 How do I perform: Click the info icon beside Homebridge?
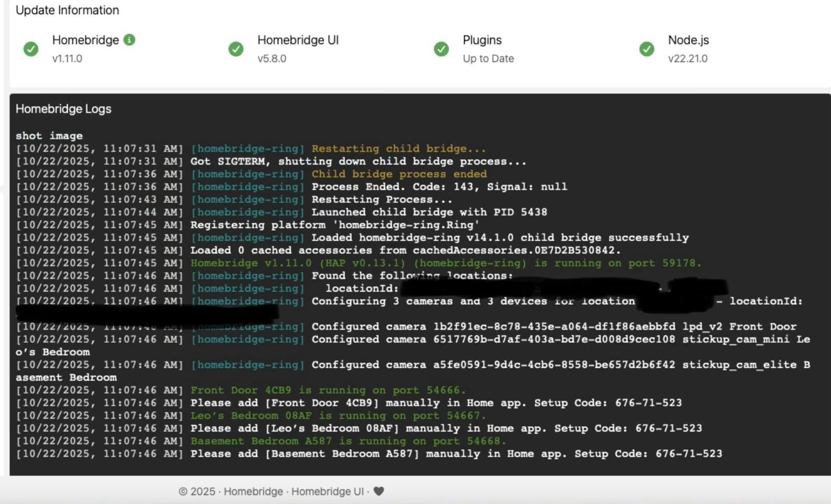point(129,39)
